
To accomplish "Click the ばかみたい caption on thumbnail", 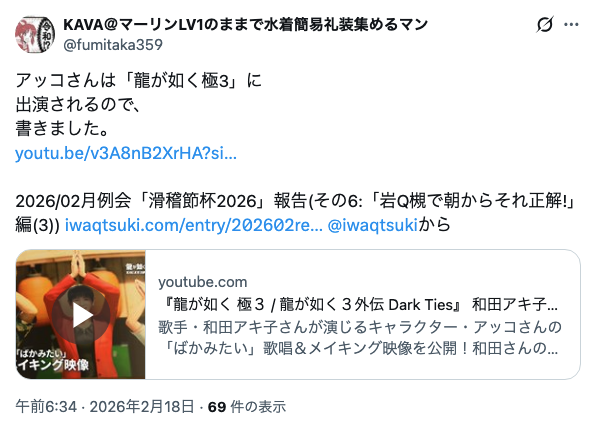I will click(x=42, y=354).
